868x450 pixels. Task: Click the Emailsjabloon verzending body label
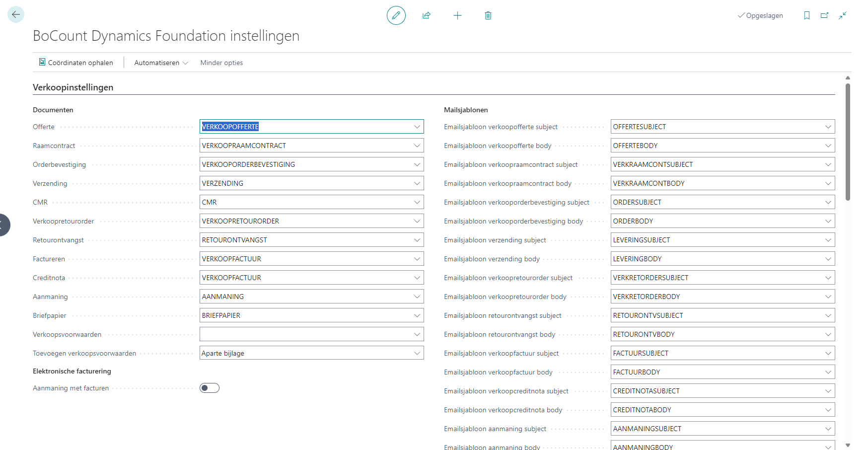[492, 259]
